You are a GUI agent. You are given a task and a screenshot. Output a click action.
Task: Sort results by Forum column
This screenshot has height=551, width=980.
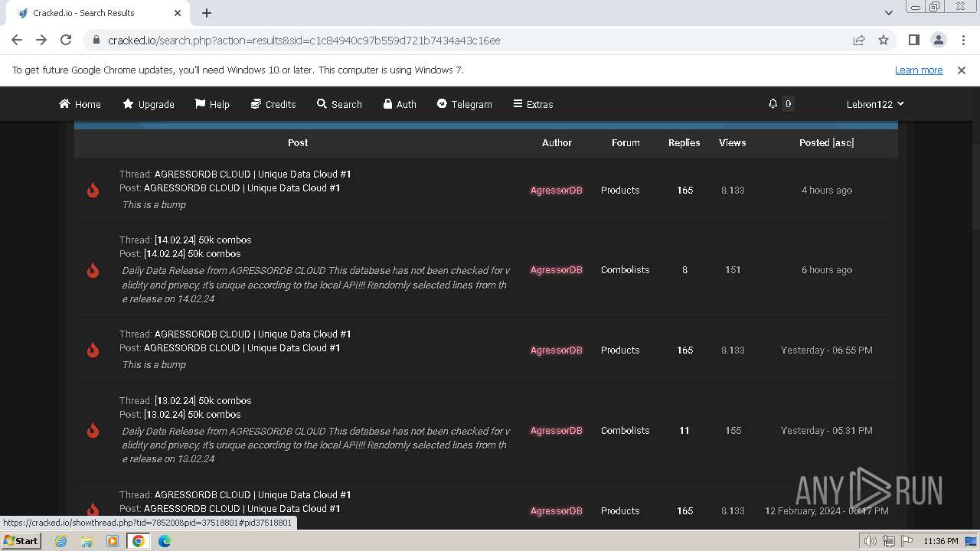626,142
